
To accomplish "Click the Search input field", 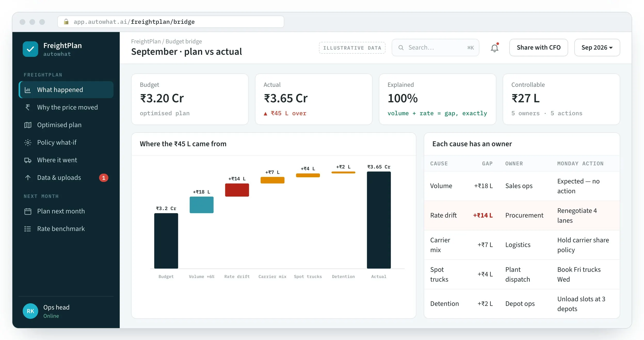I will [x=435, y=48].
